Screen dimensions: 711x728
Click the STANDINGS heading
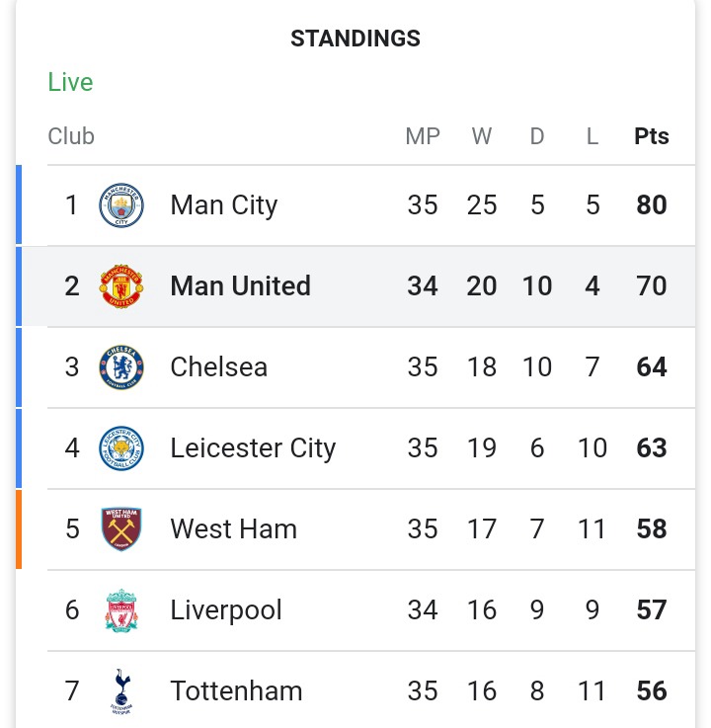click(x=355, y=39)
